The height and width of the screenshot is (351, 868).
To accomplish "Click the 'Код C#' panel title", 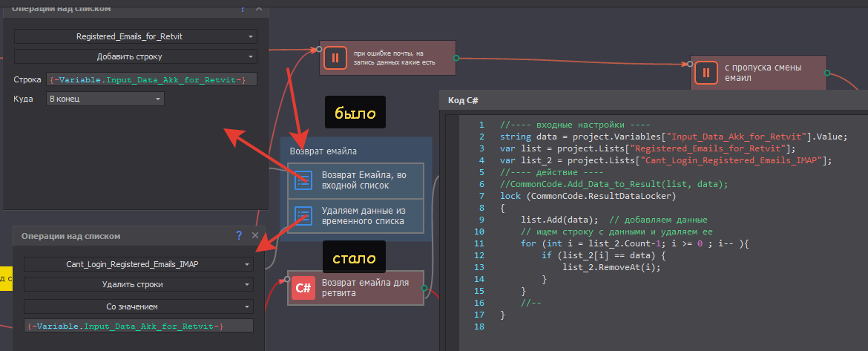I will (463, 99).
